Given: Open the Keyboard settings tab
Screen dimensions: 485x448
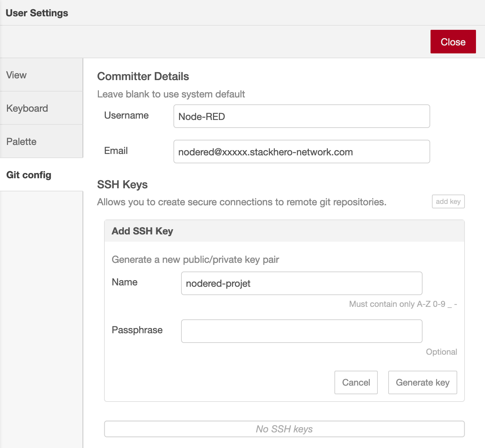Looking at the screenshot, I should pos(41,108).
